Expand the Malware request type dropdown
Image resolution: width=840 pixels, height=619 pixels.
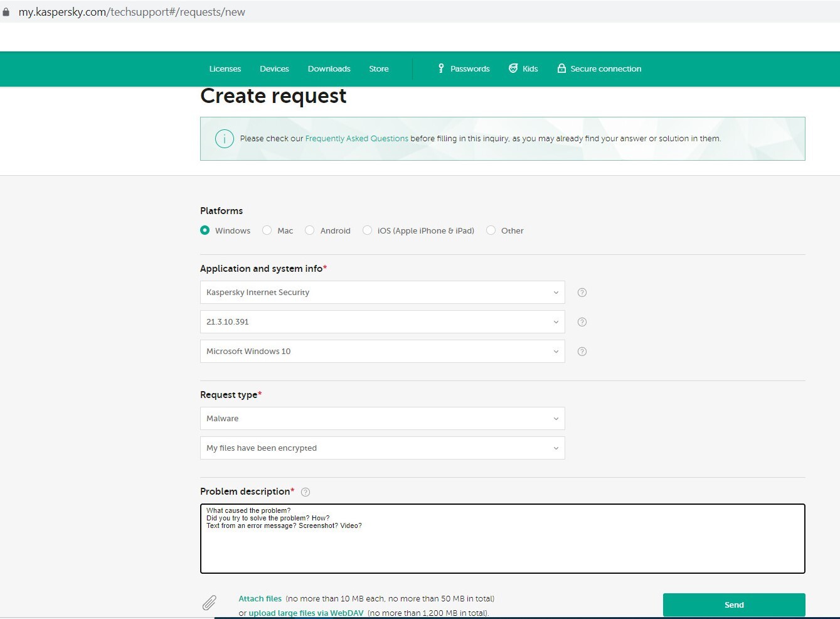tap(382, 419)
